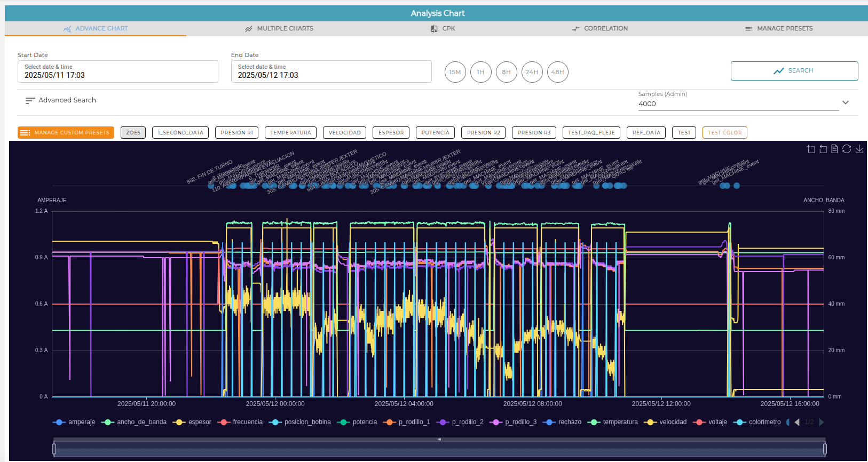Click the Advanced Search filter icon
This screenshot has height=462, width=868.
coord(30,100)
